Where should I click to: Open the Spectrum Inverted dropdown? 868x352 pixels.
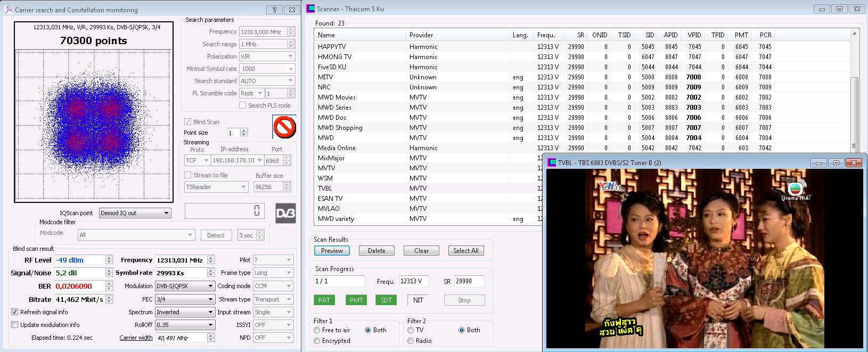point(185,312)
